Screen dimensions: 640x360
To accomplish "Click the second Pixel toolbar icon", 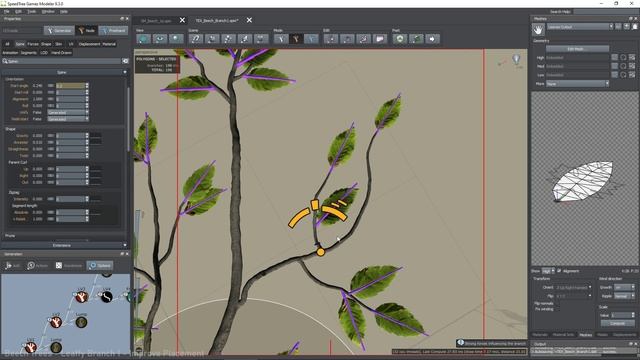I will pos(416,39).
